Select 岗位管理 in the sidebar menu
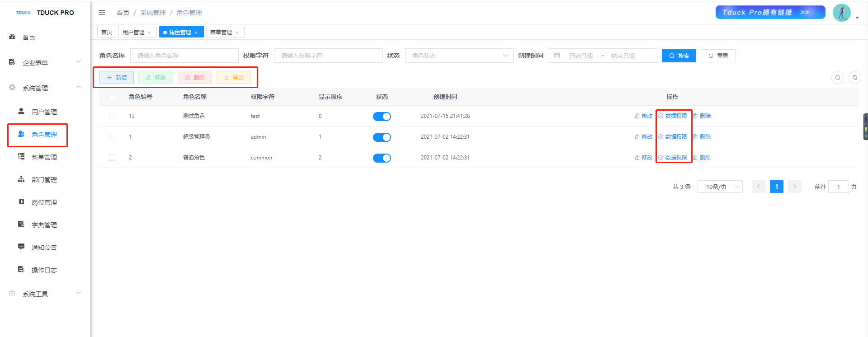Viewport: 868px width, 337px height. [x=44, y=202]
